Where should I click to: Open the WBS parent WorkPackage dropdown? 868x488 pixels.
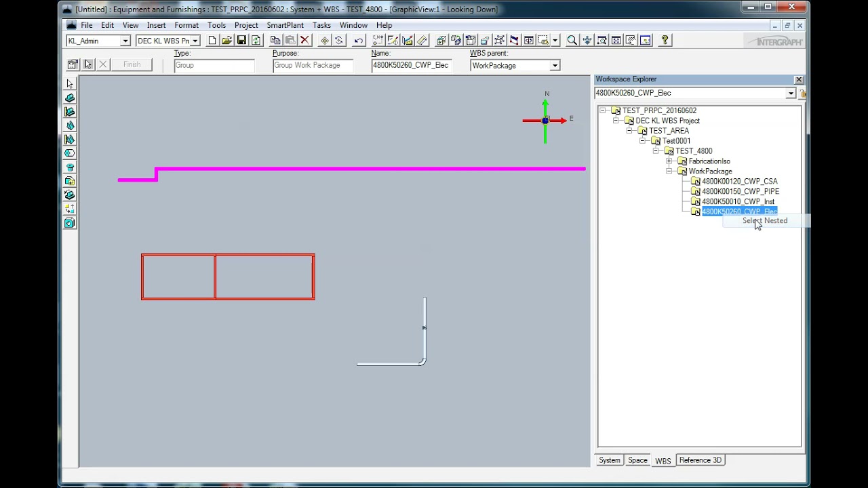[555, 66]
